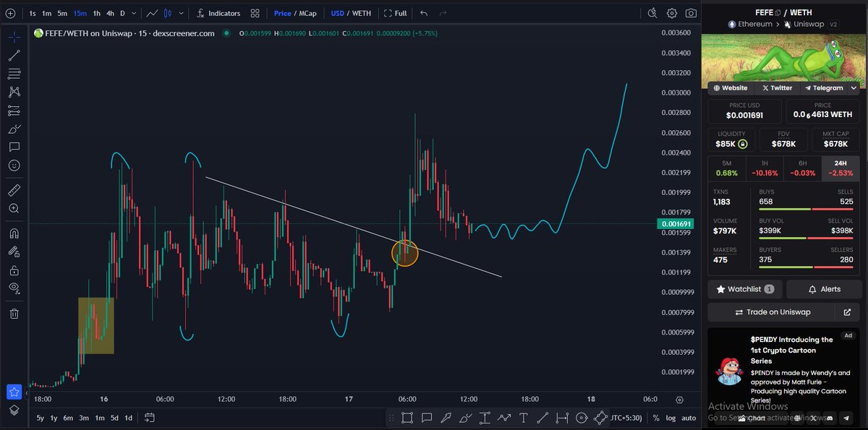
Task: Hide all drawings using the eye icon
Action: [x=14, y=288]
